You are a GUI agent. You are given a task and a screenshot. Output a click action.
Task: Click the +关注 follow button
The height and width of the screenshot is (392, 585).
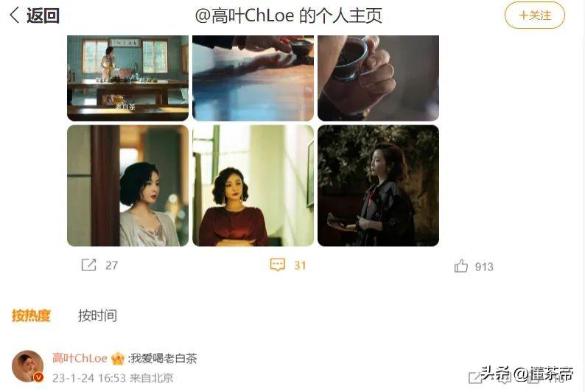coord(535,15)
